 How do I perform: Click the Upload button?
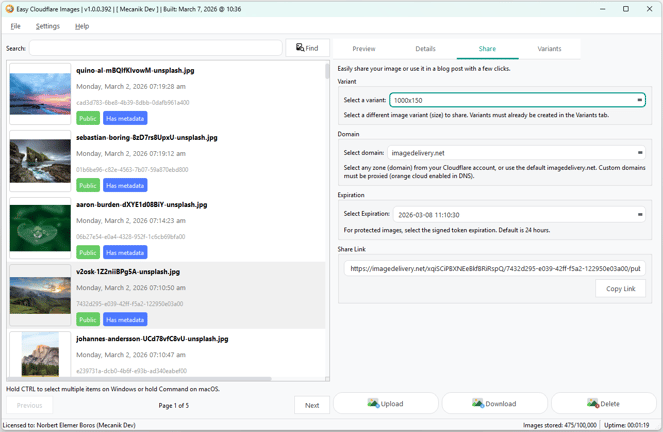(x=386, y=403)
